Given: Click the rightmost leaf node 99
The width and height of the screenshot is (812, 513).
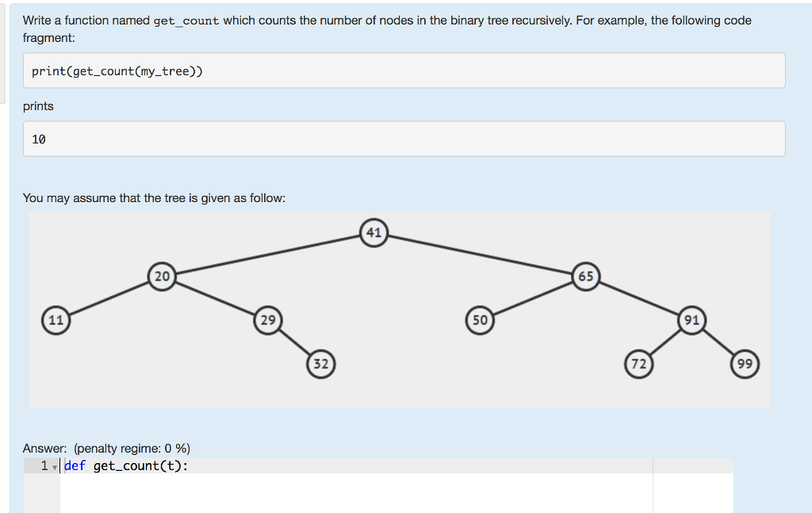Looking at the screenshot, I should click(744, 363).
